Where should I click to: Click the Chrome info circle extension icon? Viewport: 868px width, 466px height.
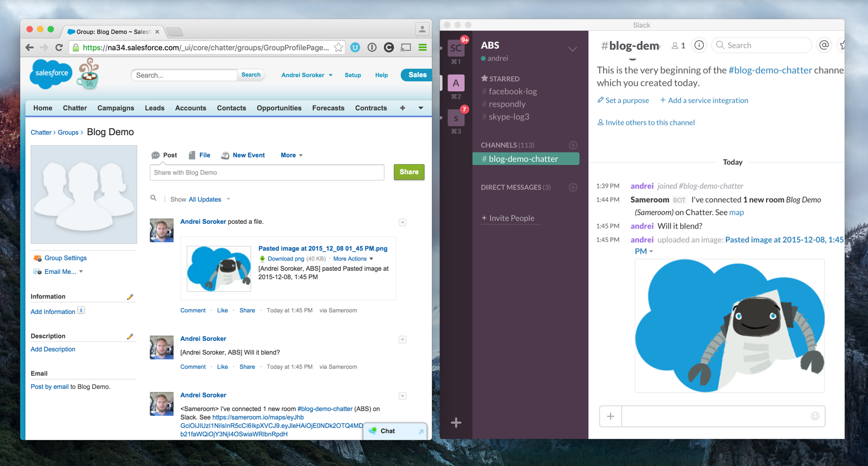[x=372, y=47]
